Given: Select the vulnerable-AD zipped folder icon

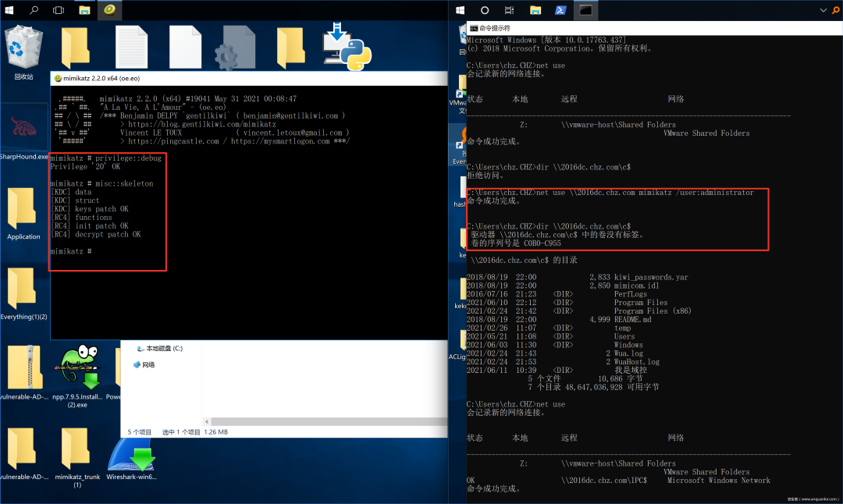Looking at the screenshot, I should (x=23, y=374).
